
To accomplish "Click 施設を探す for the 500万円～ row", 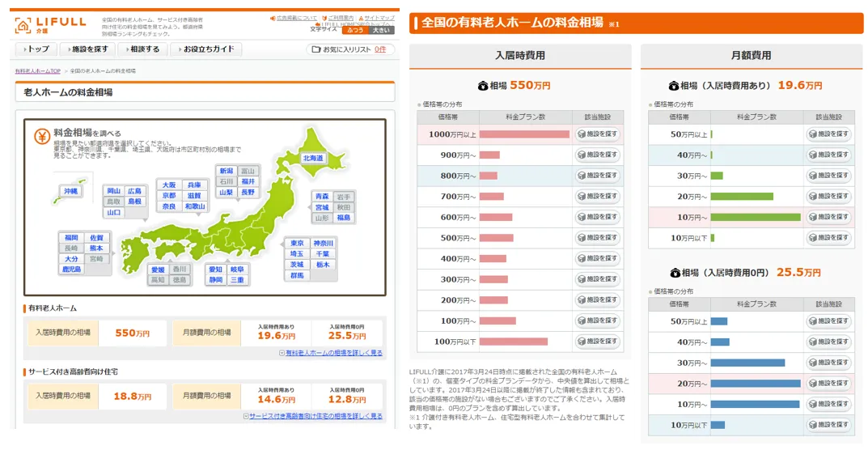I will (x=599, y=238).
